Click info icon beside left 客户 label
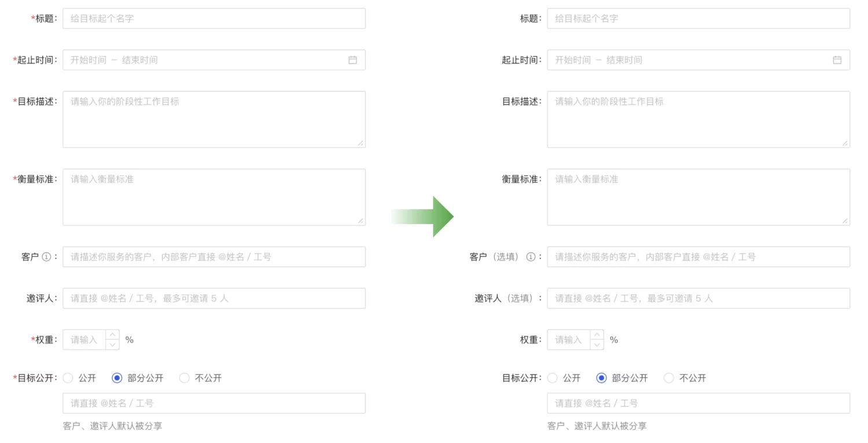The height and width of the screenshot is (443, 868). 47,257
